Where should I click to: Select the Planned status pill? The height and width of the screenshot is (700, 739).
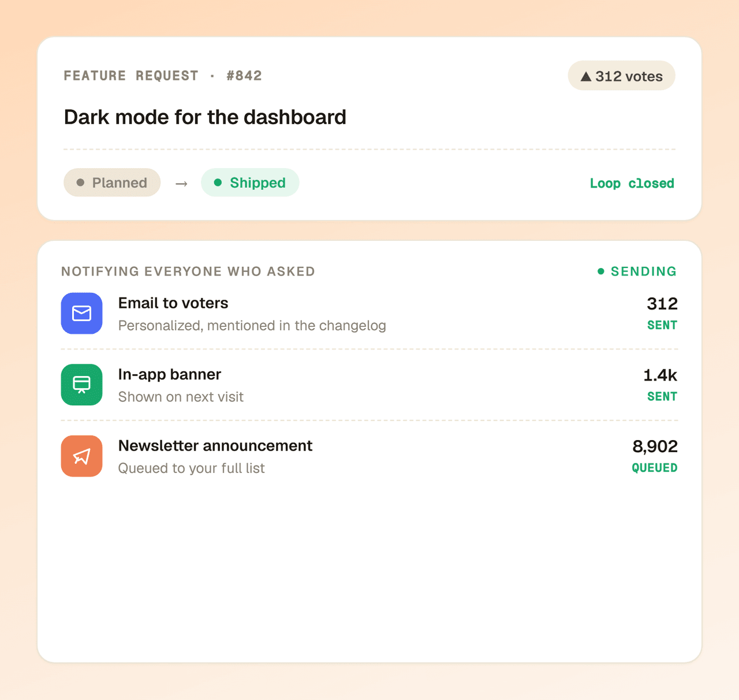(x=112, y=183)
